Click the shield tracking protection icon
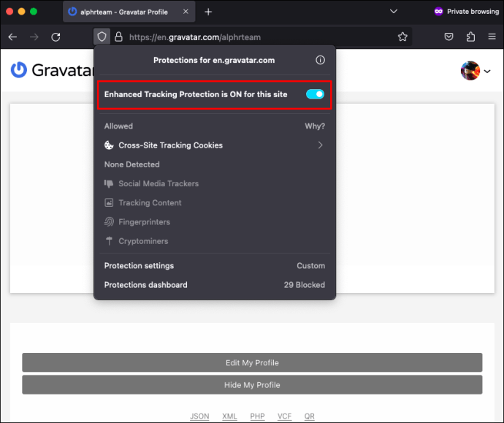The height and width of the screenshot is (423, 504). pos(102,37)
